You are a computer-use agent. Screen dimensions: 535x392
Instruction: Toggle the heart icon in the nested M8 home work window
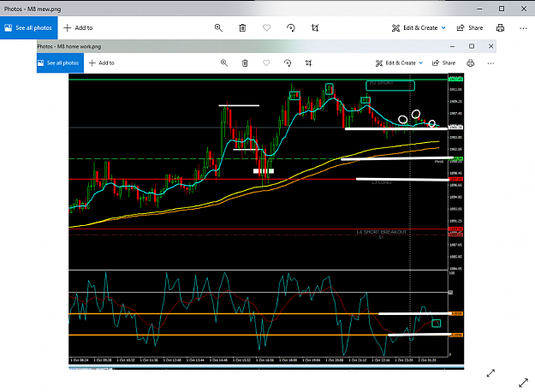(266, 62)
